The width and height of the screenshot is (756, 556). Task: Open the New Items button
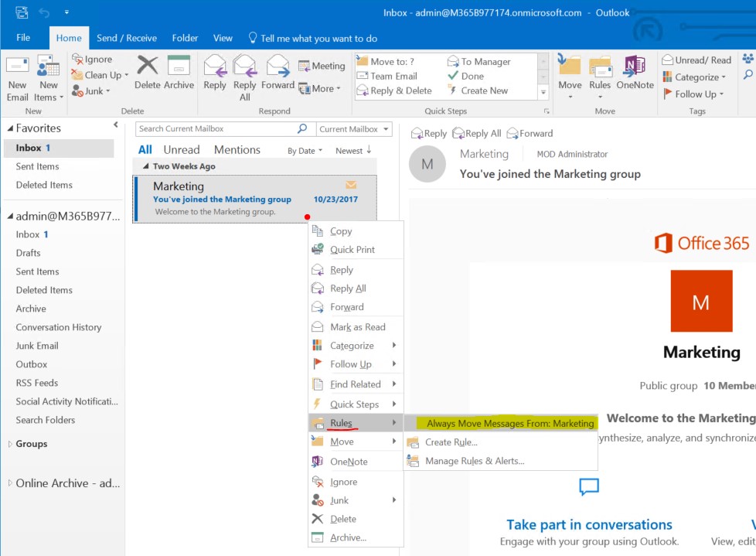[x=48, y=79]
